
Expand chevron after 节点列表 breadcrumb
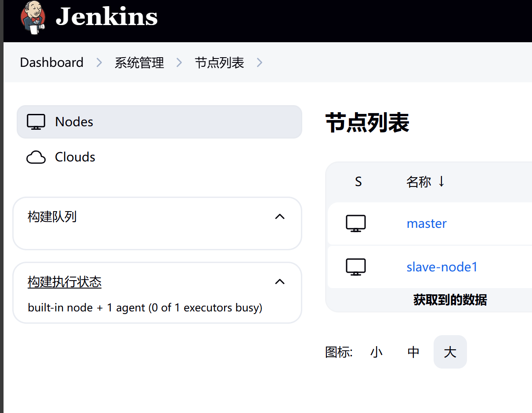260,63
